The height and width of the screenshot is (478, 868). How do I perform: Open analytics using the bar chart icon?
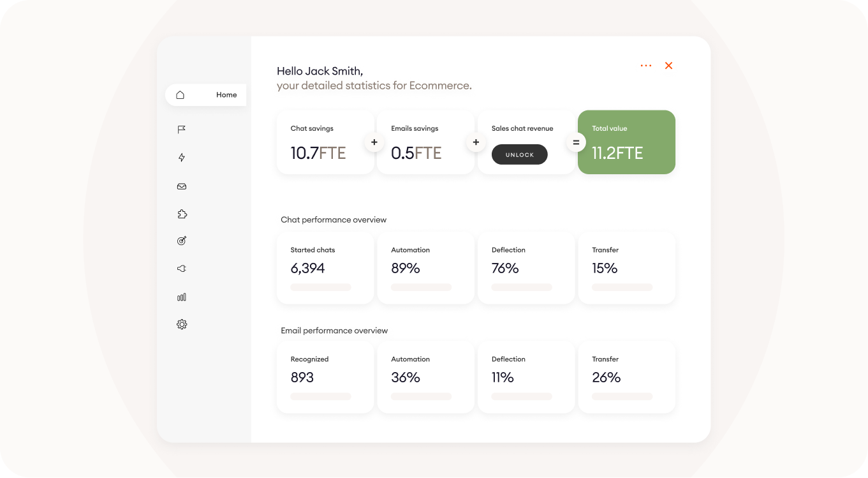(x=181, y=297)
